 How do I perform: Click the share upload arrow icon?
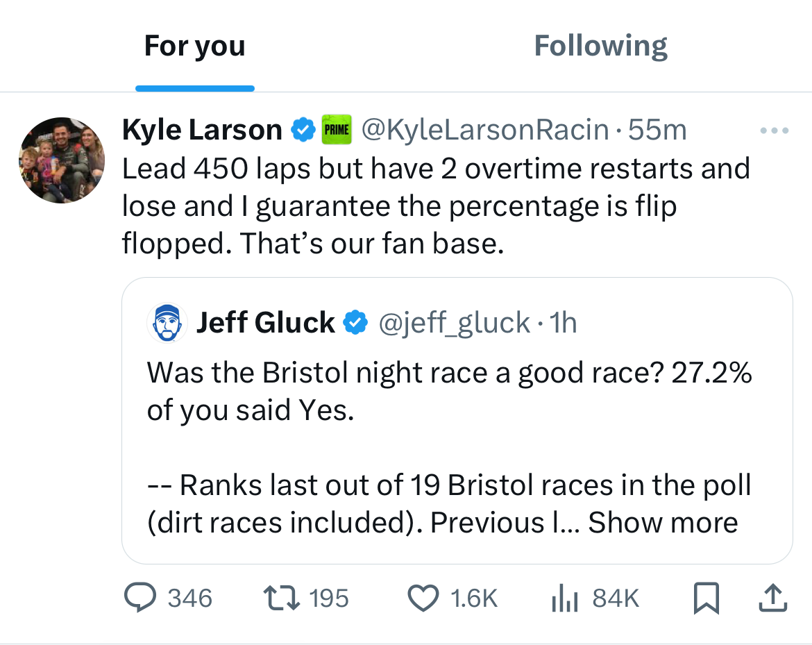coord(774,598)
